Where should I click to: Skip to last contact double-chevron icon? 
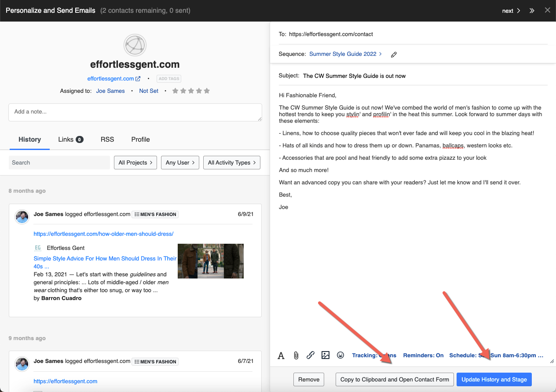point(532,11)
